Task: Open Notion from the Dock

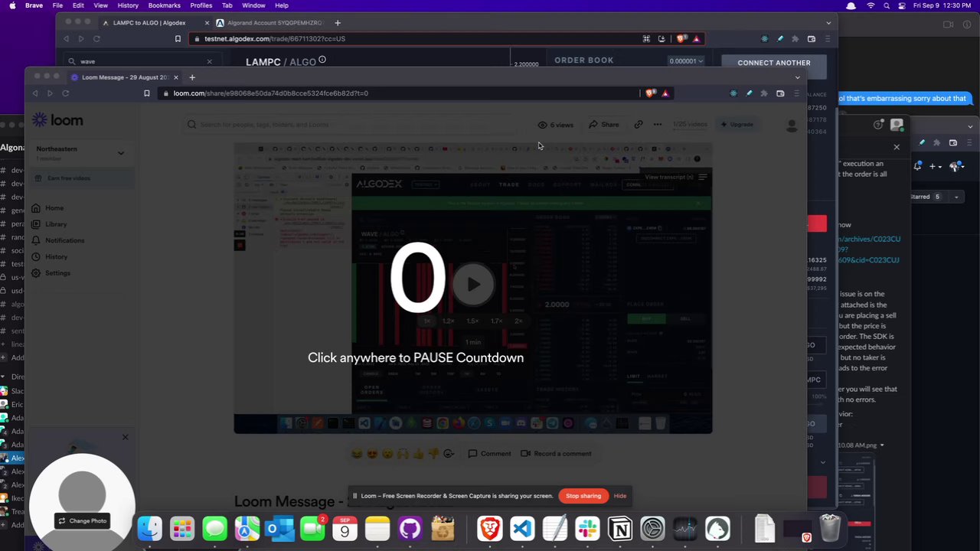Action: (x=620, y=529)
